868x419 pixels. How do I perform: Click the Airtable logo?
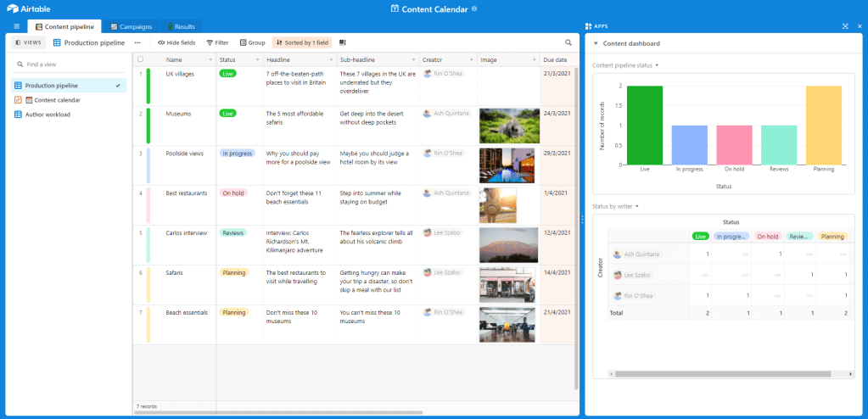click(29, 8)
